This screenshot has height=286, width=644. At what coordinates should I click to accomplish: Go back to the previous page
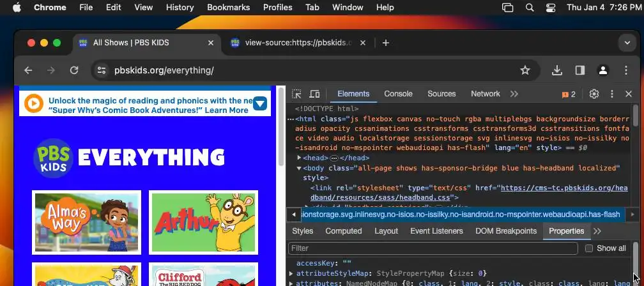pos(28,70)
